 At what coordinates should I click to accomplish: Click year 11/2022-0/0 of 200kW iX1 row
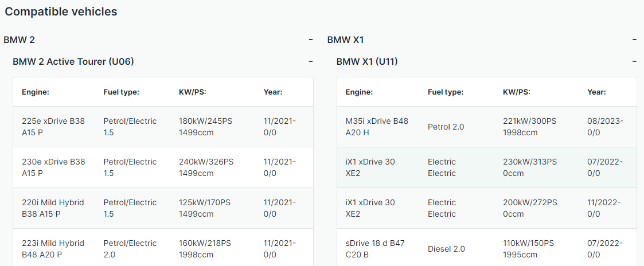604,208
